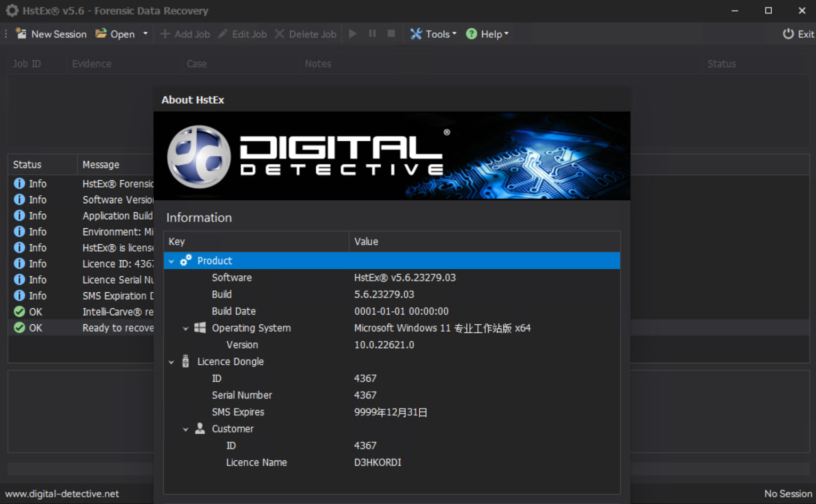
Task: Click info icon on HstEx® Forensic row
Action: pyautogui.click(x=19, y=183)
